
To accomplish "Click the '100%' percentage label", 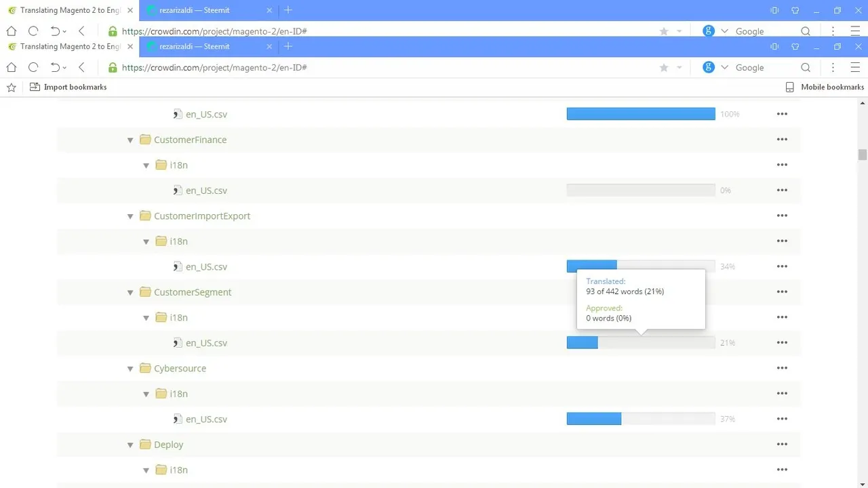I will tap(730, 114).
